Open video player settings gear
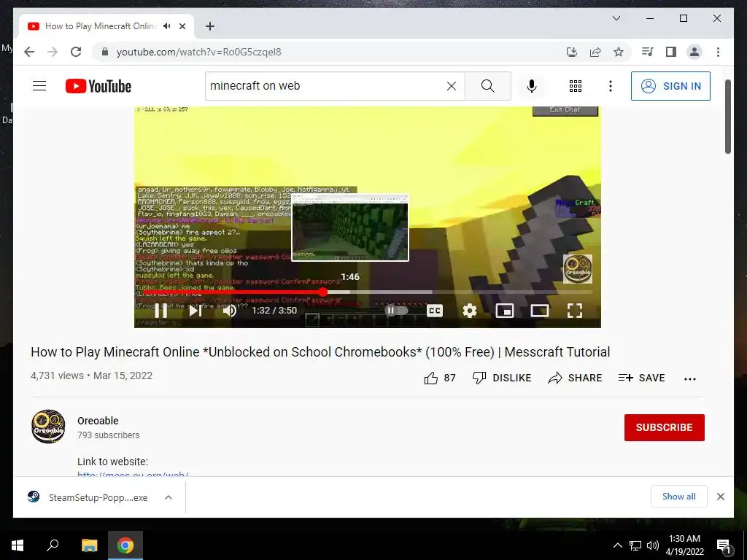Screen dimensions: 747x560 click(x=470, y=311)
